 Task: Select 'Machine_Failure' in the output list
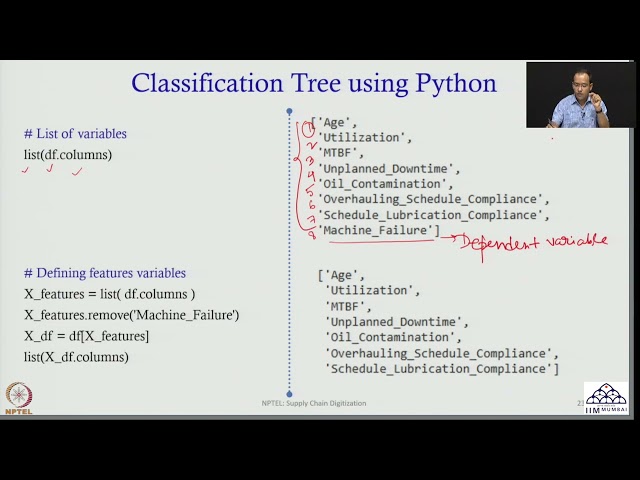(375, 230)
